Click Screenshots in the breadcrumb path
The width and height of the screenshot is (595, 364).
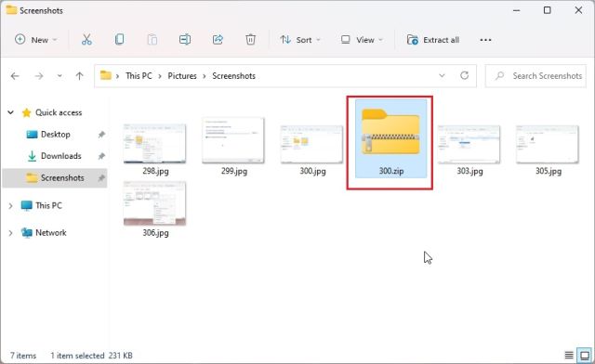[233, 76]
